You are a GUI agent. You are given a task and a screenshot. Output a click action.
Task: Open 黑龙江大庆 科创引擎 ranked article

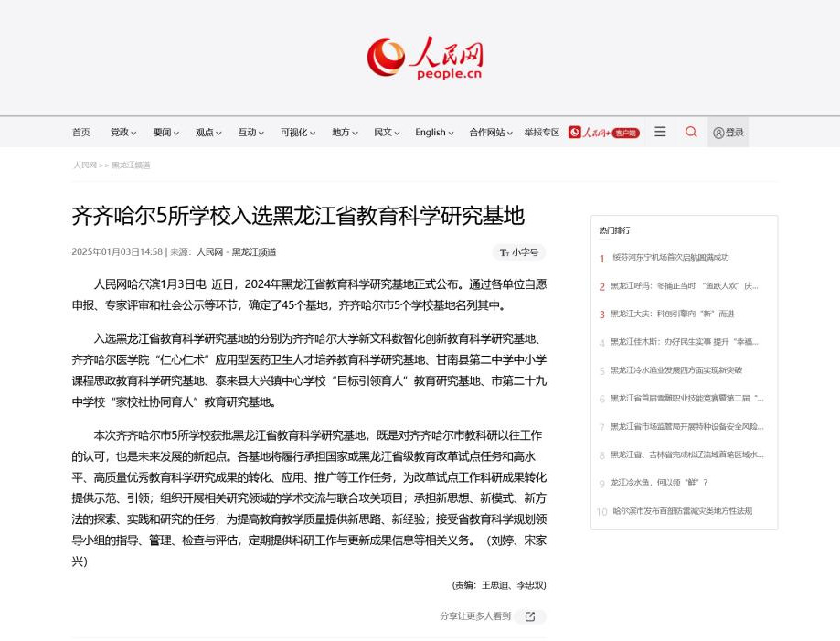[672, 314]
